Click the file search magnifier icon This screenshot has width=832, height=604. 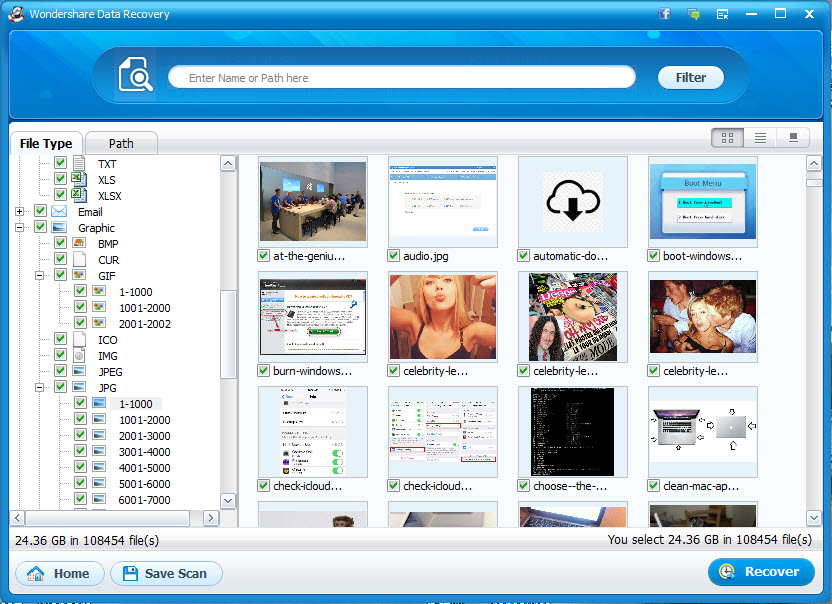click(135, 75)
